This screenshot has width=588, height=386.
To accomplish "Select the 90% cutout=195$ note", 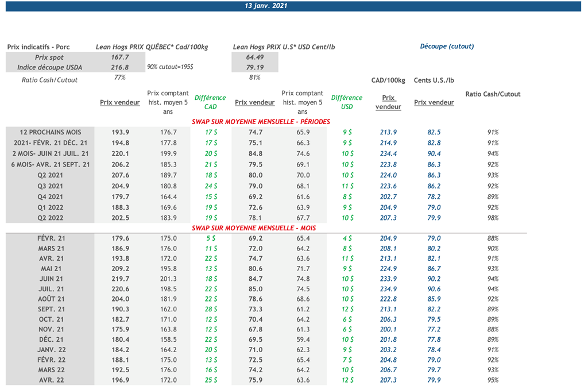I will point(170,67).
